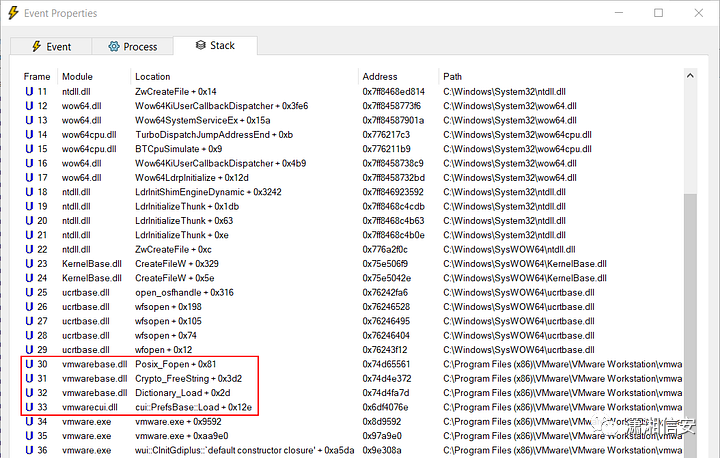Screen dimensions: 720x458
Task: Select 'Wow64LdrpInitialize + 0x12d' location
Action: (x=191, y=177)
